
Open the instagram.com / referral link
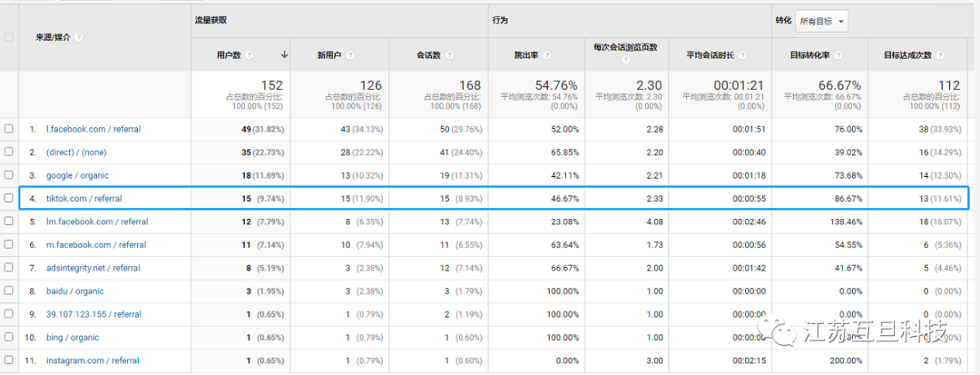(x=93, y=360)
